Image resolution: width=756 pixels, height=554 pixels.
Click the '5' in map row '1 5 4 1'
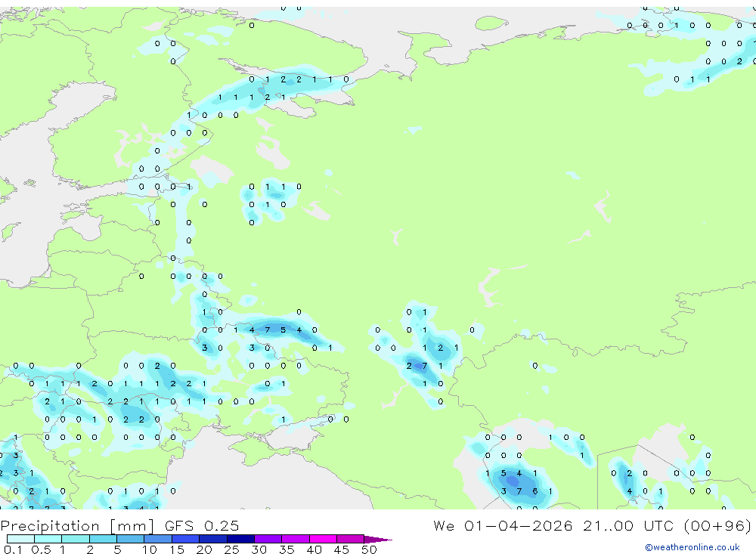pyautogui.click(x=503, y=473)
